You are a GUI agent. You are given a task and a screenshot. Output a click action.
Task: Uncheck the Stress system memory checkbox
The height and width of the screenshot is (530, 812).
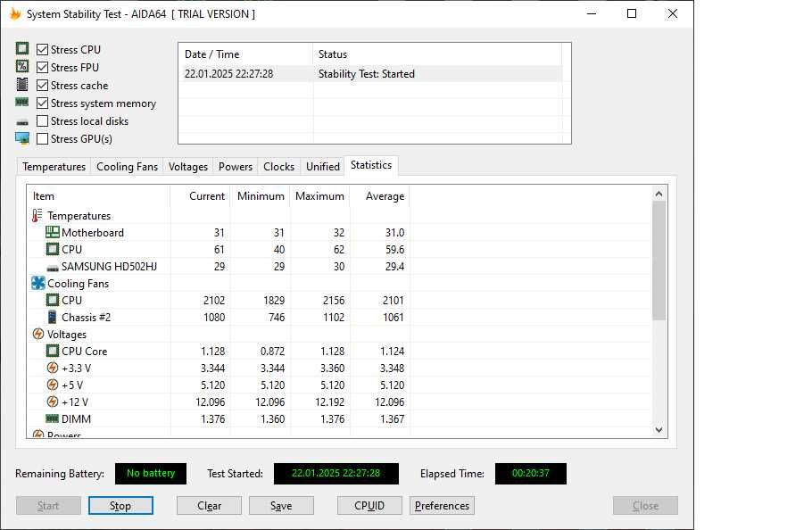(x=43, y=103)
